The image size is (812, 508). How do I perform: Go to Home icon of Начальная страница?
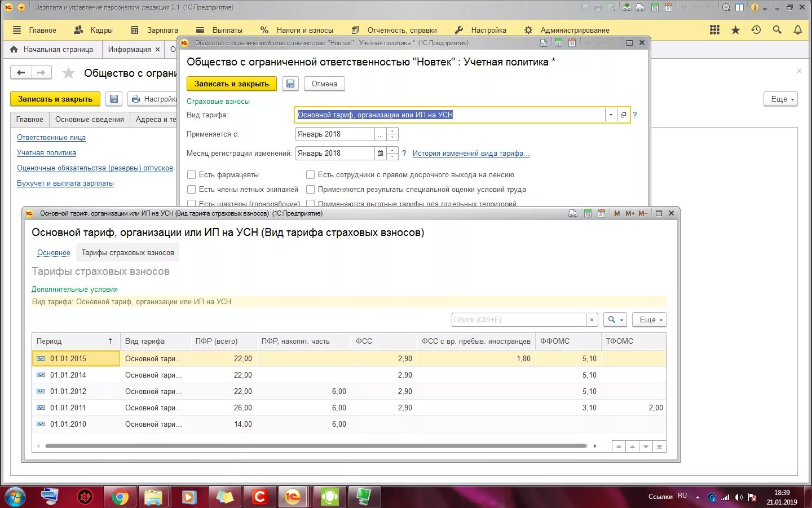[x=14, y=49]
